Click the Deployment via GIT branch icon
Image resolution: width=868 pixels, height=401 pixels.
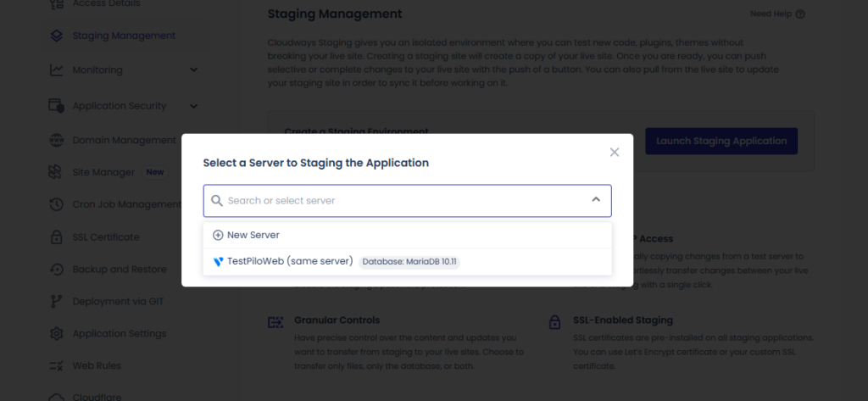56,301
